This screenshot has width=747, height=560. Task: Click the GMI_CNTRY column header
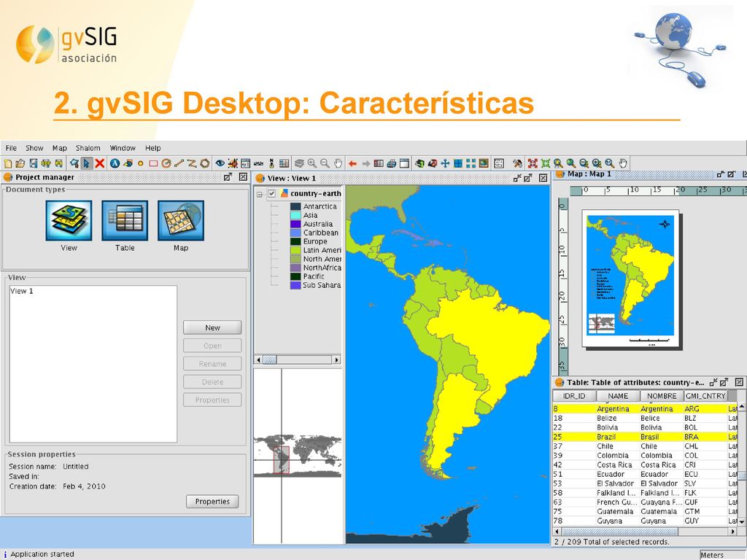(705, 396)
